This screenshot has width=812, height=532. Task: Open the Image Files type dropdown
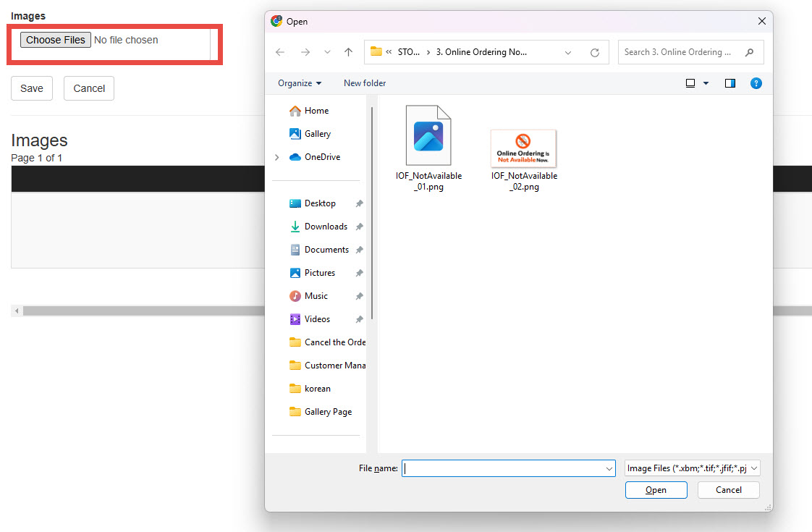[x=692, y=468]
